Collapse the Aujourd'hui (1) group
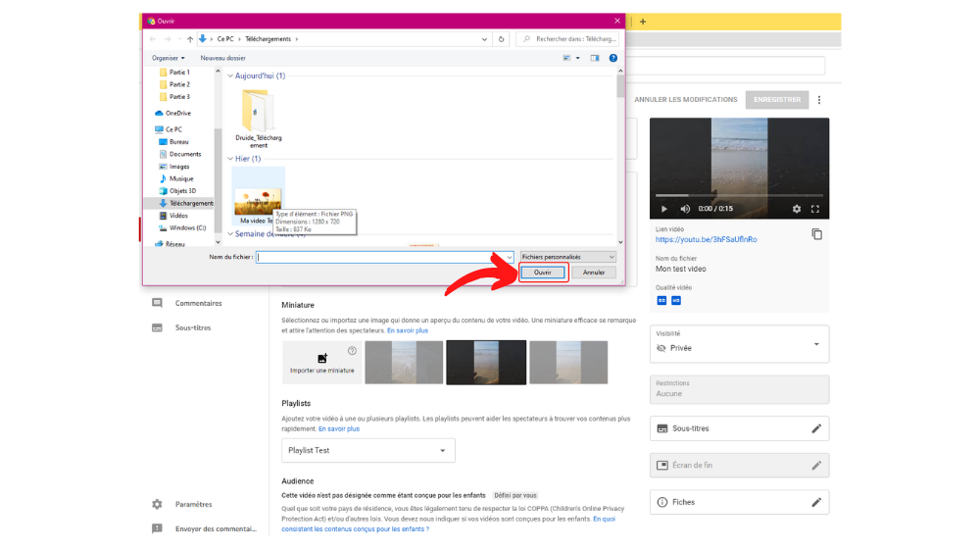This screenshot has width=980, height=549. [x=230, y=75]
